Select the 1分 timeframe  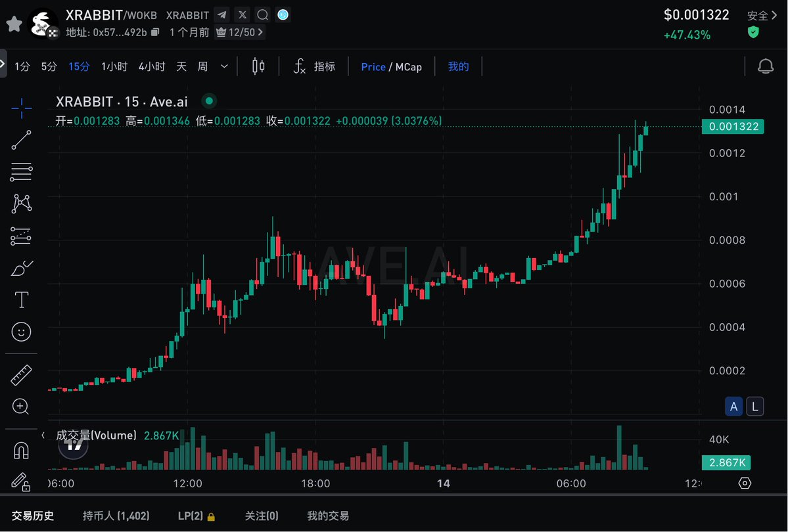22,66
